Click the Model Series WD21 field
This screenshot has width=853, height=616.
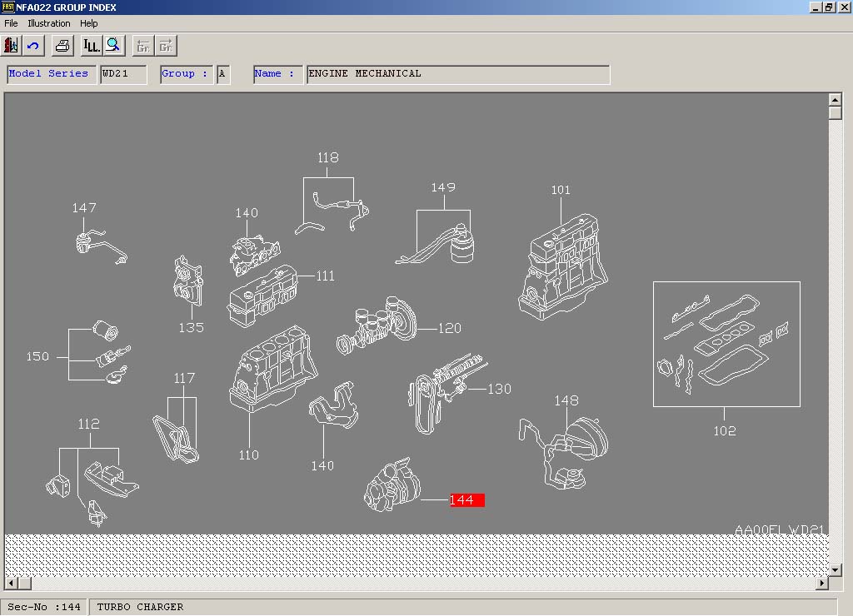point(122,74)
